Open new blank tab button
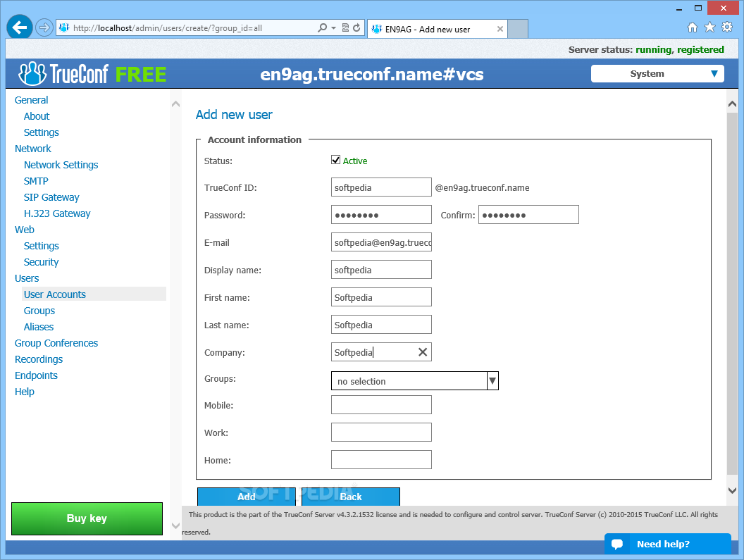Screen dimensions: 744x560 (518, 29)
